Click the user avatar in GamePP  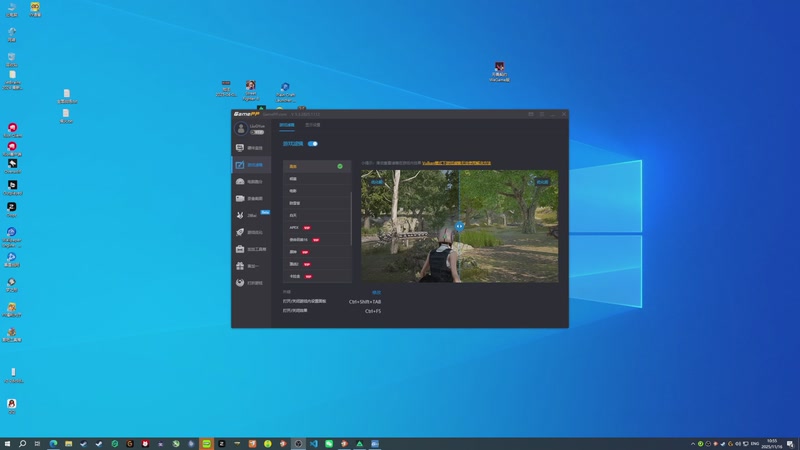(x=241, y=129)
